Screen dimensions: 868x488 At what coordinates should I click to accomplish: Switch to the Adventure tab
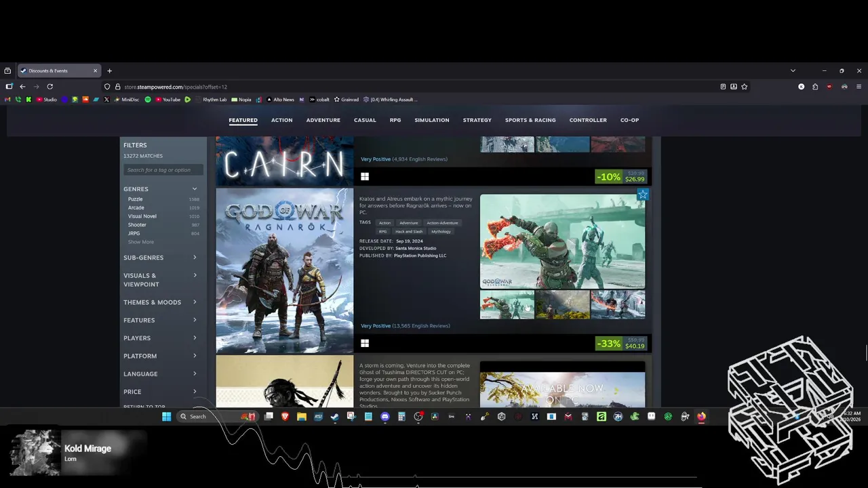(x=323, y=120)
